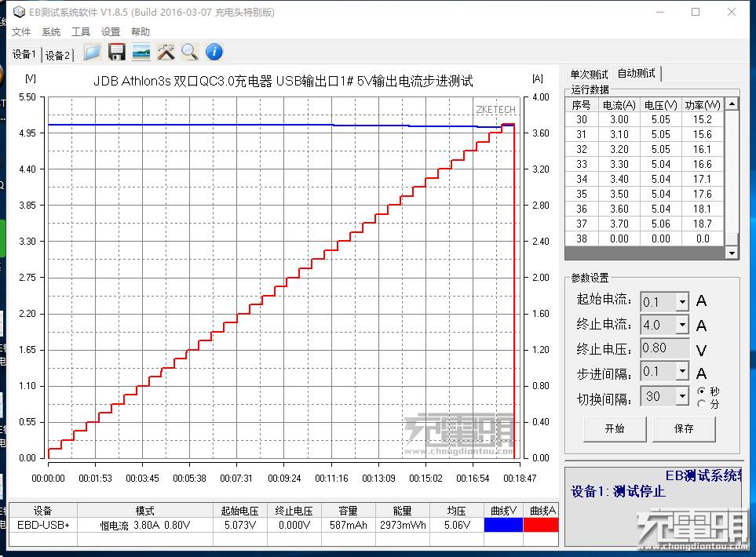Open the 帮助 menu
Image resolution: width=756 pixels, height=557 pixels.
(141, 32)
